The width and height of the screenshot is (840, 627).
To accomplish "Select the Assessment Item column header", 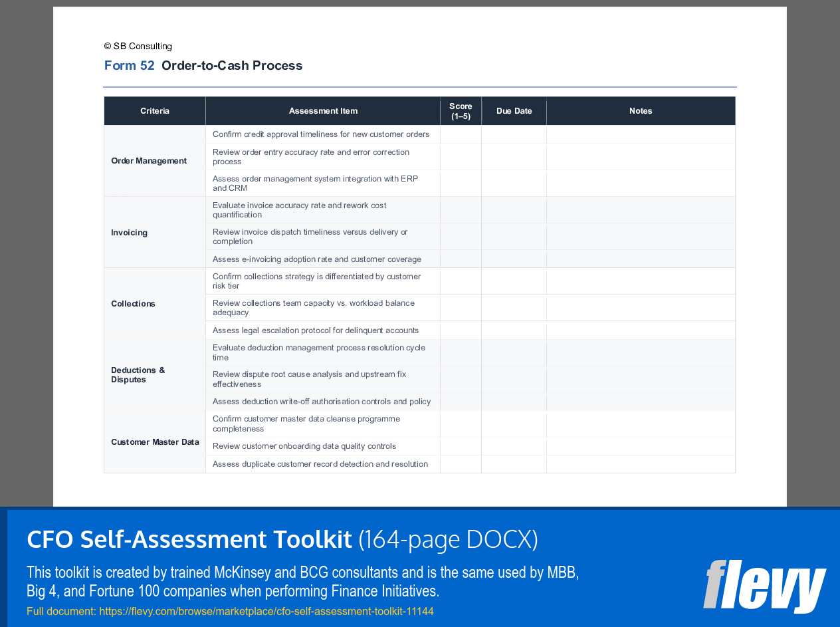I will coord(323,110).
